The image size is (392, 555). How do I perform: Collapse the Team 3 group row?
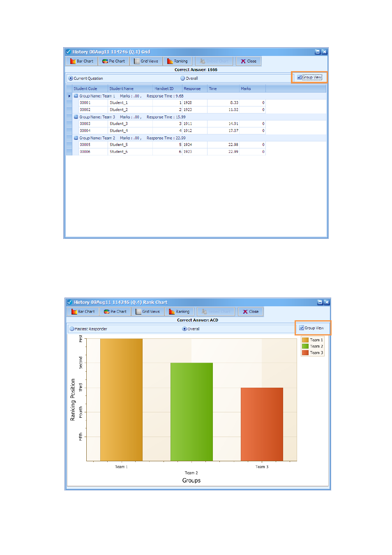coord(76,117)
